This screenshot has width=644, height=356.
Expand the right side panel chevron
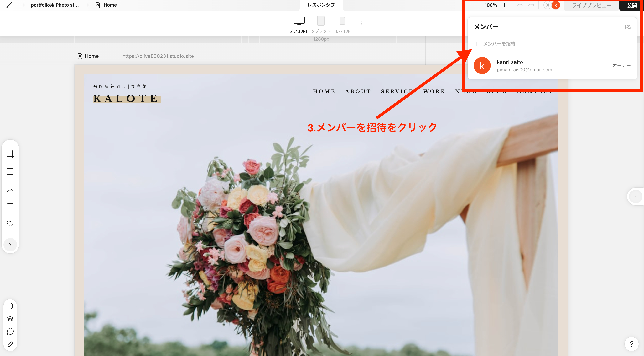(636, 197)
